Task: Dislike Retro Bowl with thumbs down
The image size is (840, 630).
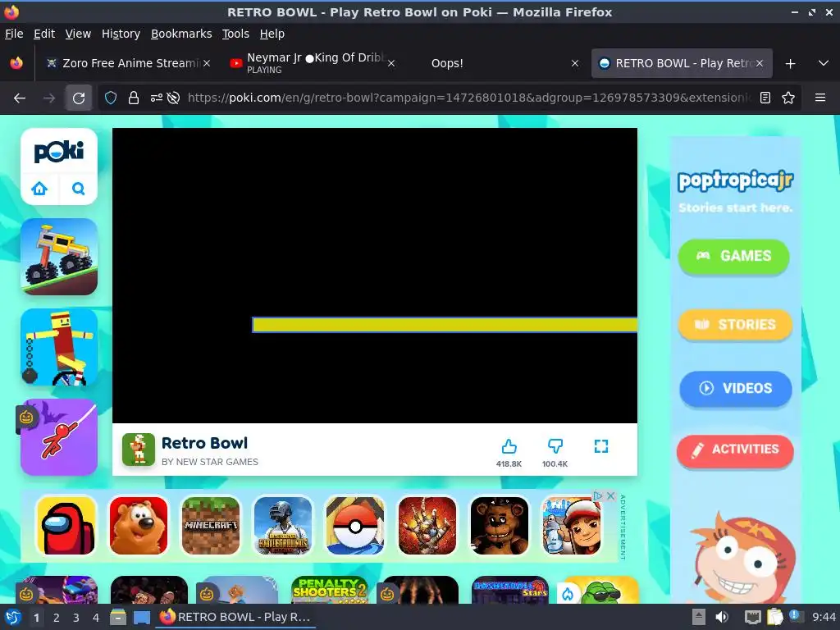Action: coord(555,446)
